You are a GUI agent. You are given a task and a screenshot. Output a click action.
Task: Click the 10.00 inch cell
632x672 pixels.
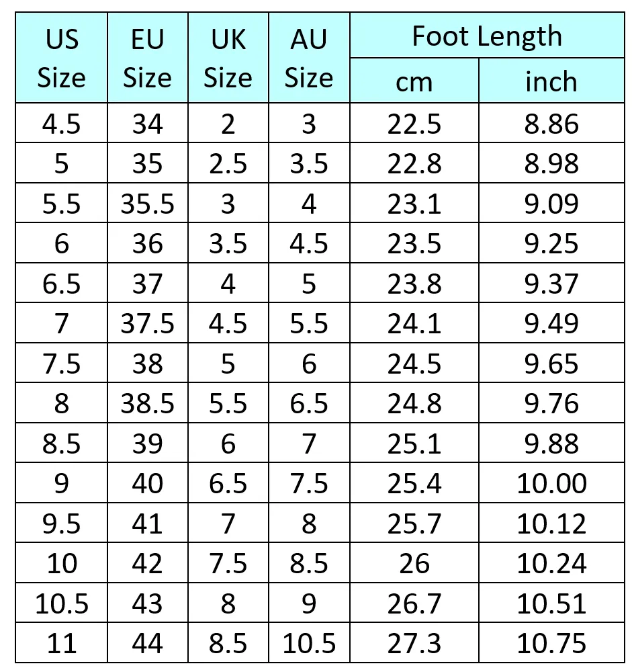(x=551, y=482)
